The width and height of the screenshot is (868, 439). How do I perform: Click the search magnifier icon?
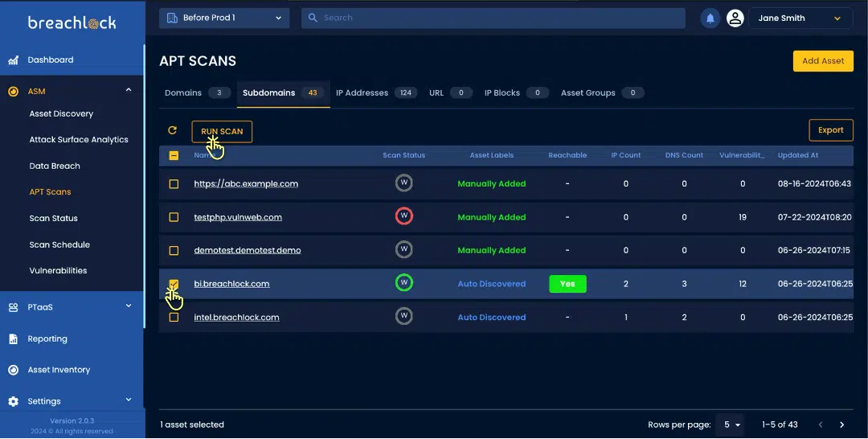click(x=313, y=18)
